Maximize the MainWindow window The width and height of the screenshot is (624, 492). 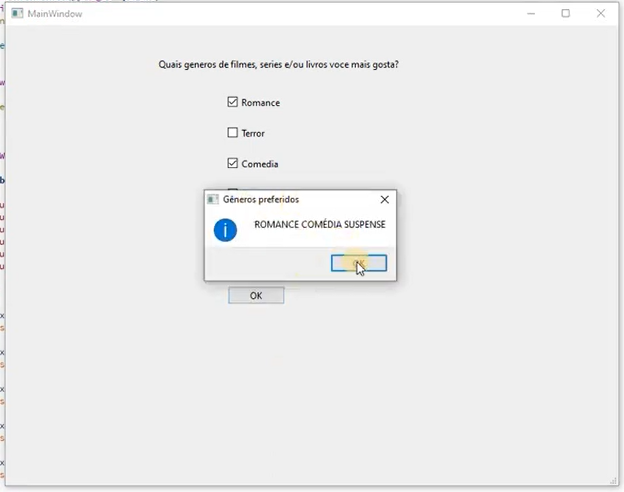[x=565, y=14]
